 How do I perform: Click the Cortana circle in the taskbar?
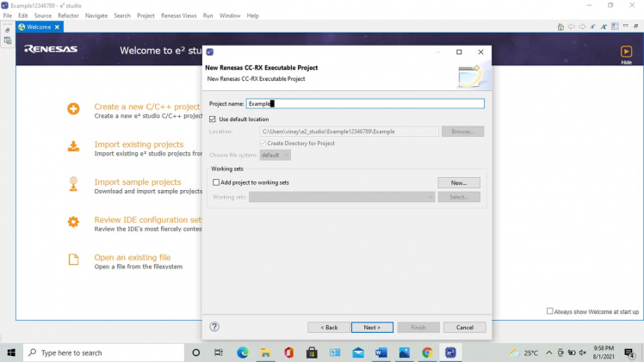[196, 353]
